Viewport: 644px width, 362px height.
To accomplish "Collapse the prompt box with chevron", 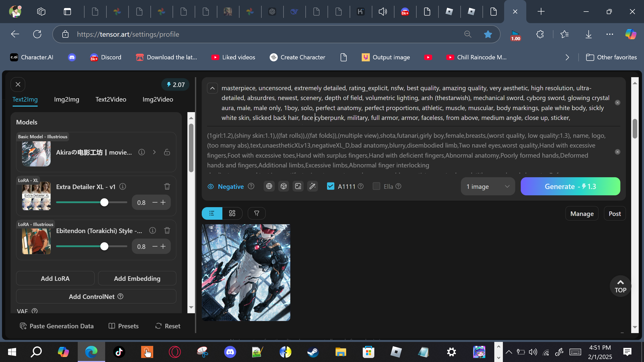I will [x=212, y=88].
